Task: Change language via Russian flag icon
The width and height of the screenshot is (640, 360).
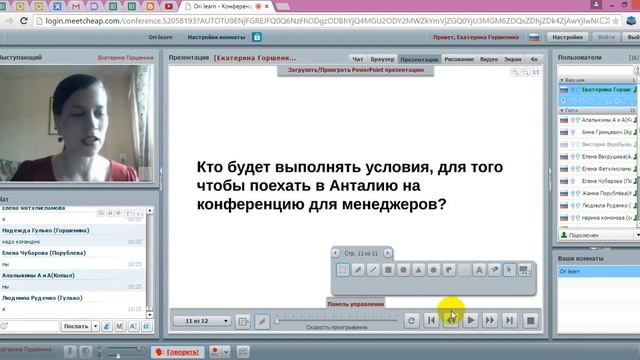Action: pyautogui.click(x=534, y=38)
